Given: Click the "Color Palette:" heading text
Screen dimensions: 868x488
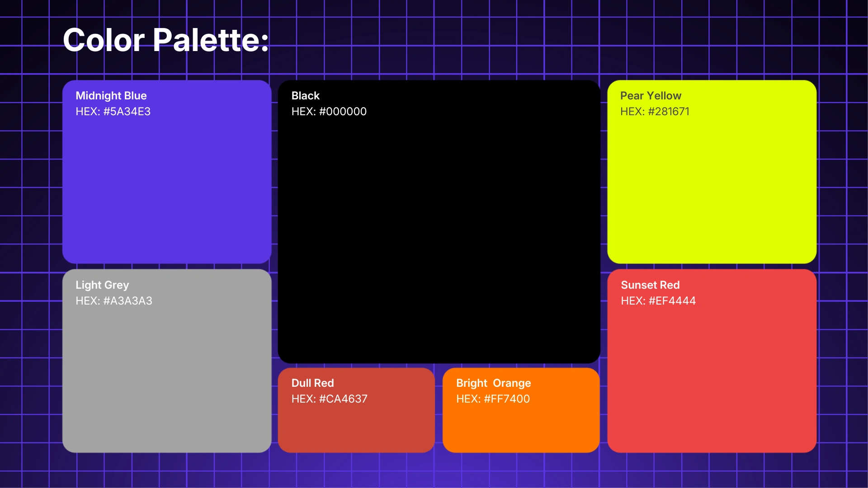Looking at the screenshot, I should click(x=165, y=40).
